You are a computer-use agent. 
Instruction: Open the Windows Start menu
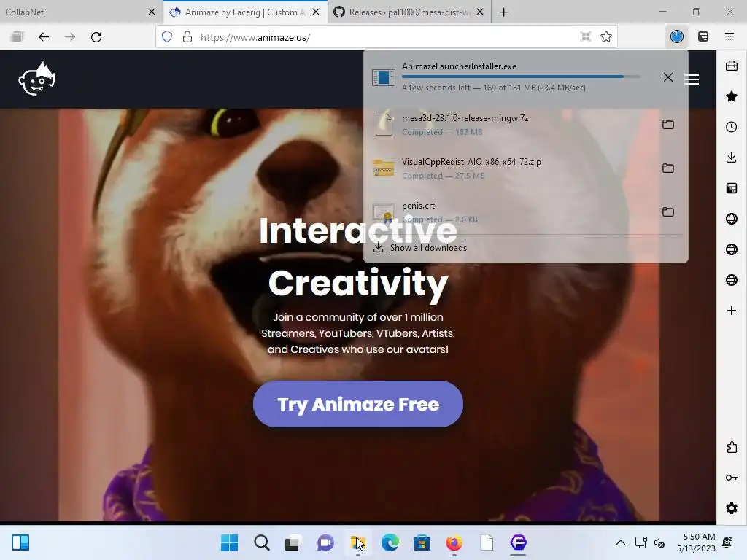(230, 542)
